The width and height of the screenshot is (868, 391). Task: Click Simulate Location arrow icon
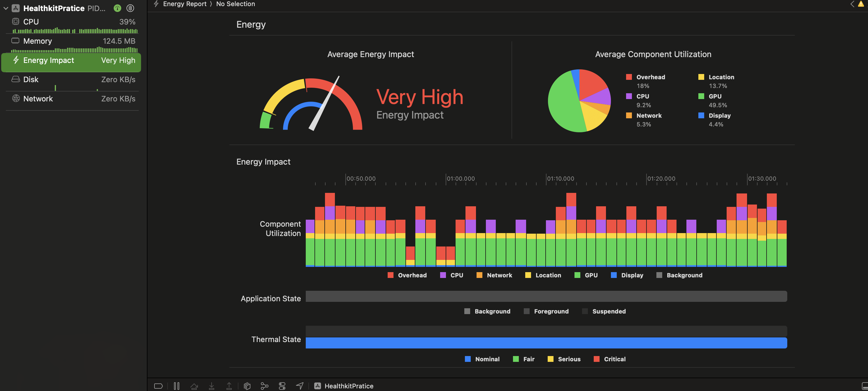click(x=300, y=386)
